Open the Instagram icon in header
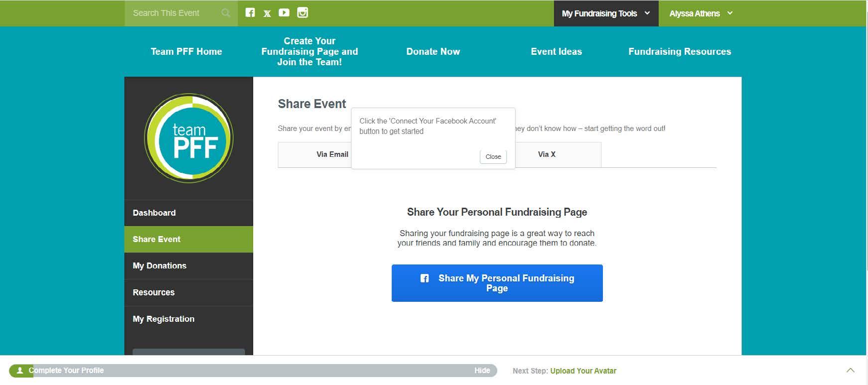The width and height of the screenshot is (868, 385). tap(302, 13)
